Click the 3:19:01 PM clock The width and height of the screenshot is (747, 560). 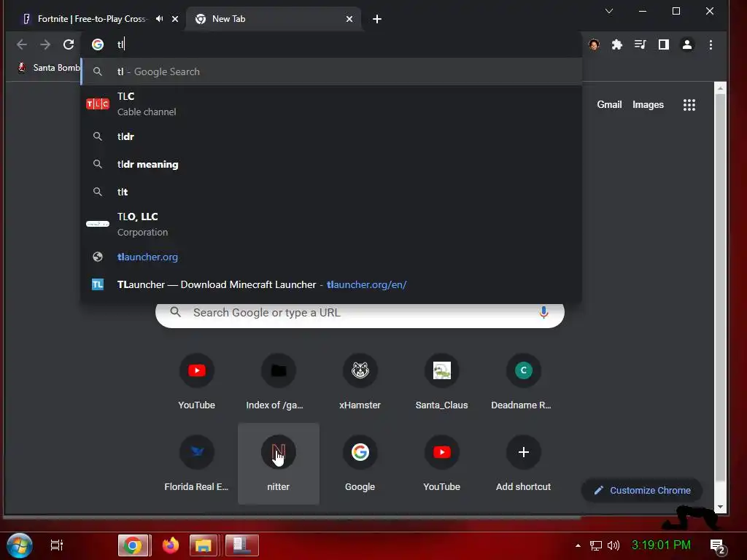[661, 545]
